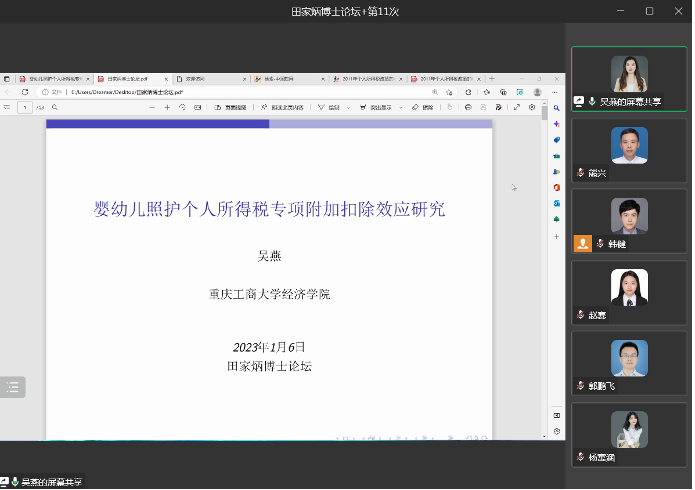Click the PDF zoom-in plus button

click(166, 107)
